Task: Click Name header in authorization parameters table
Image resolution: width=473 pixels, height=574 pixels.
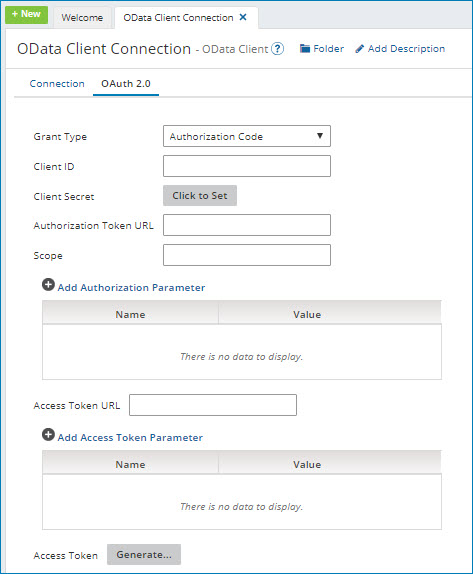Action: (x=130, y=314)
